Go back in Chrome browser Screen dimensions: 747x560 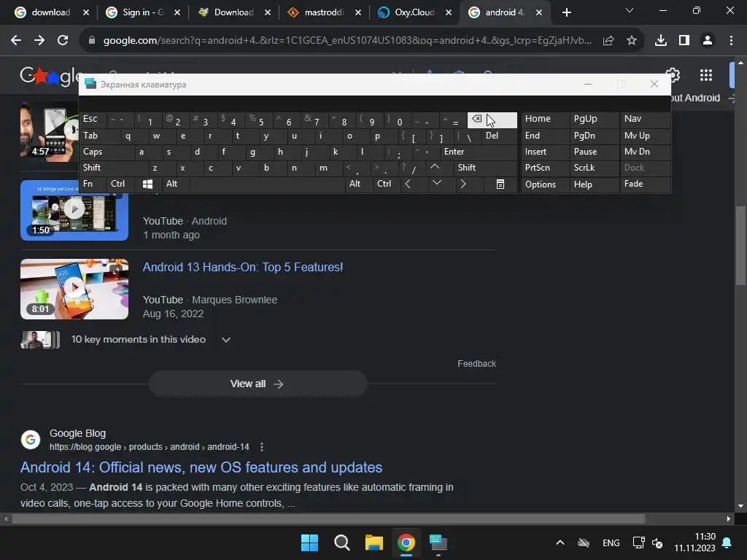point(16,41)
